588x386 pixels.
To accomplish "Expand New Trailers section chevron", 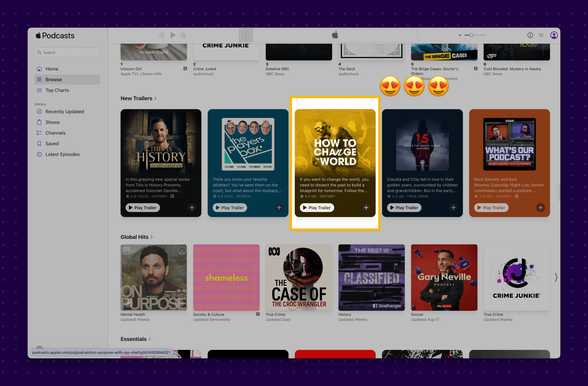I will [155, 98].
